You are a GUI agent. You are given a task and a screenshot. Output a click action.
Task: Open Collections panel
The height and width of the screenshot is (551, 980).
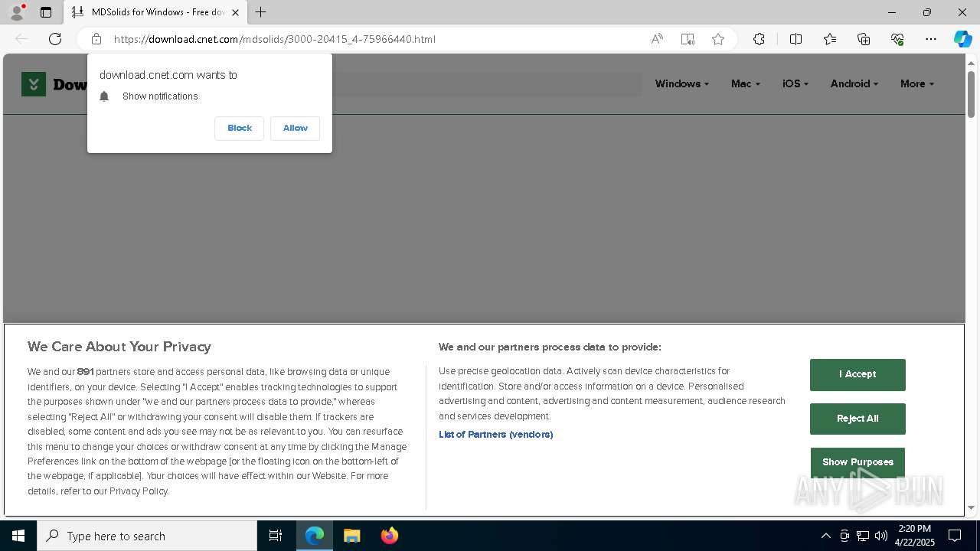tap(864, 39)
